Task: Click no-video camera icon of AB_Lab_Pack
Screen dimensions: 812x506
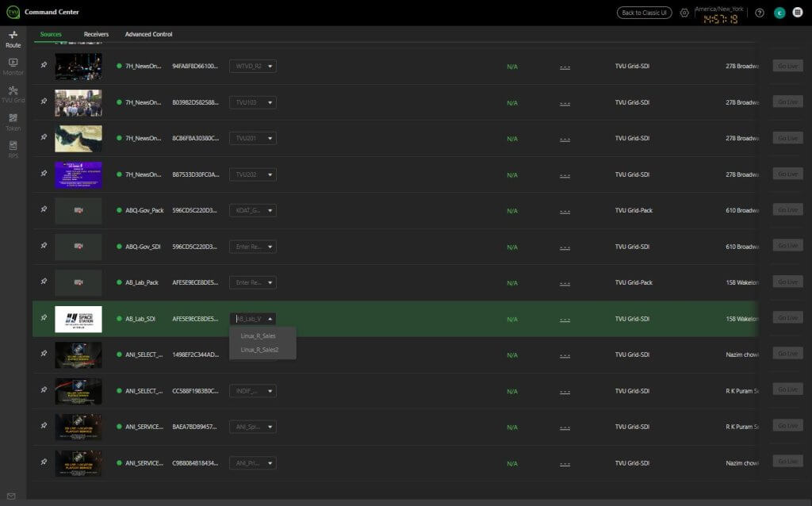Action: (79, 282)
